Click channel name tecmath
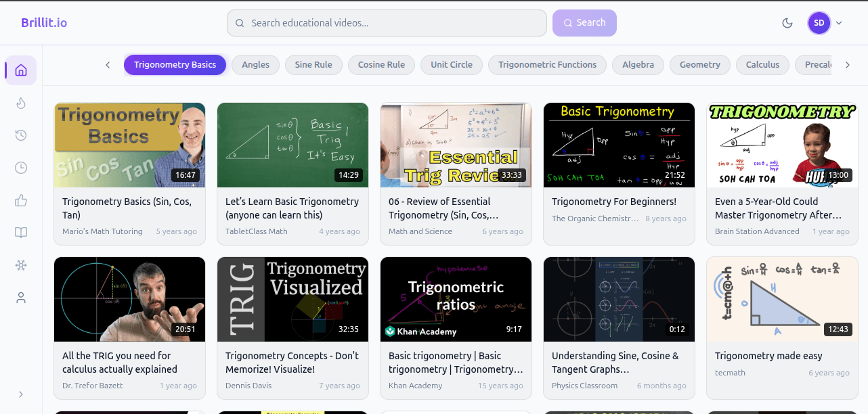868x414 pixels. click(x=729, y=373)
